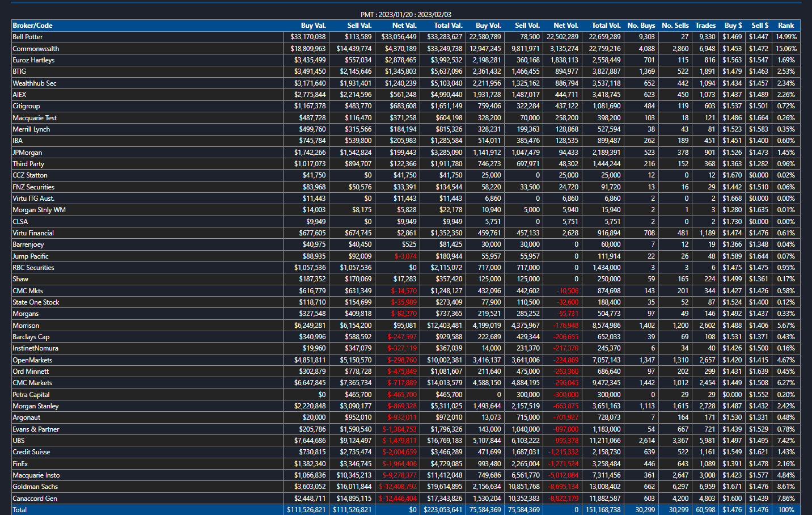Select the Merrill Lynch broker name
This screenshot has height=515, width=812.
(x=31, y=129)
